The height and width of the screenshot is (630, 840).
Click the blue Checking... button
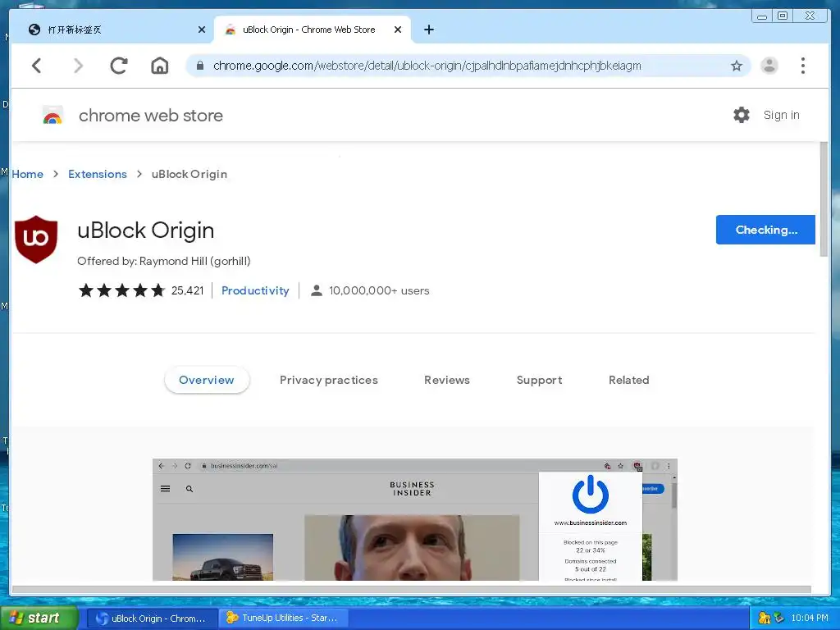point(765,230)
